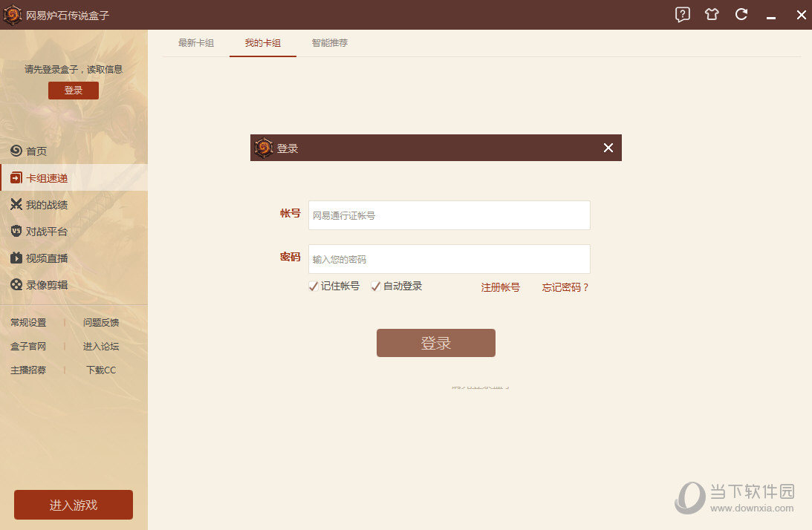Close the 登录 dialog with its X

point(608,148)
